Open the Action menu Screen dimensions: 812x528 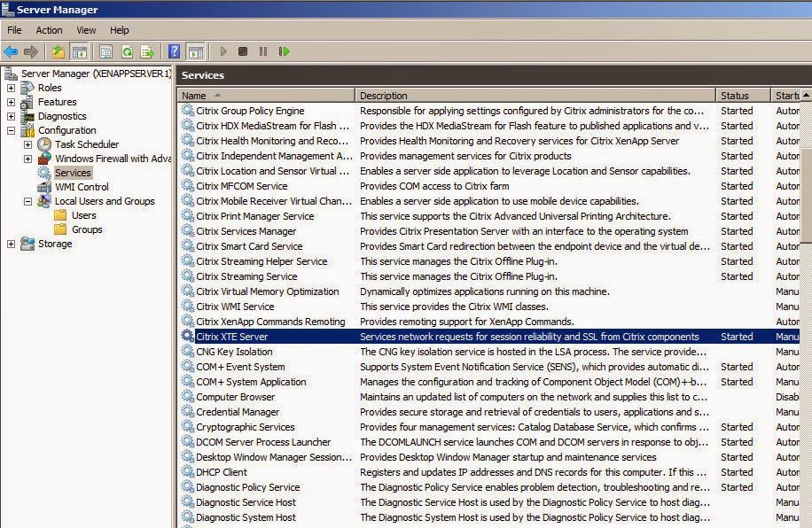pyautogui.click(x=48, y=30)
